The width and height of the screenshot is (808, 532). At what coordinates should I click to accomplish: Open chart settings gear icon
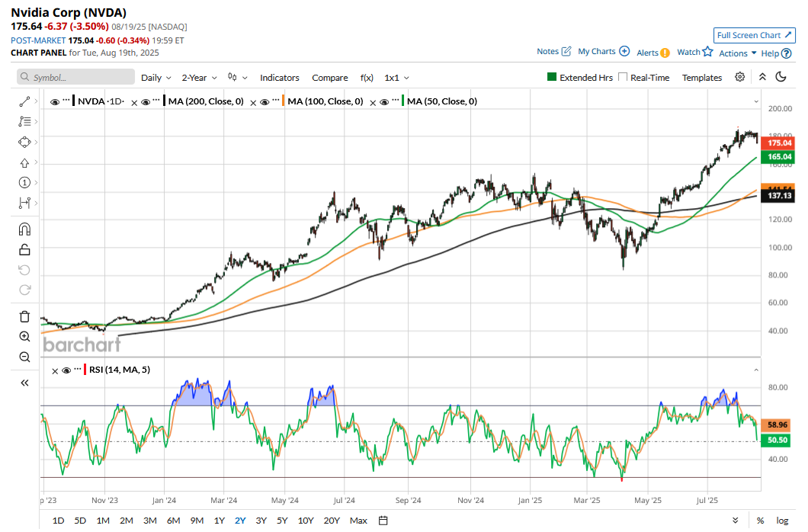pos(739,77)
